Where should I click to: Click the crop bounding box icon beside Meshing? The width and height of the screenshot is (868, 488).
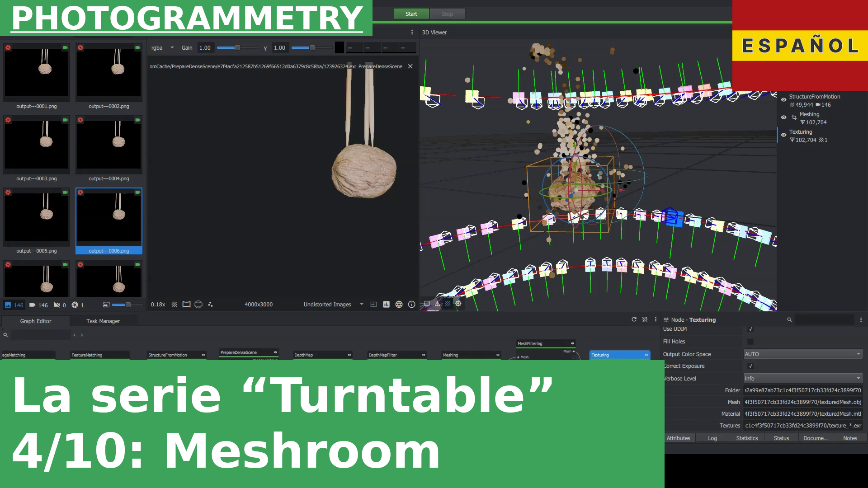(794, 117)
